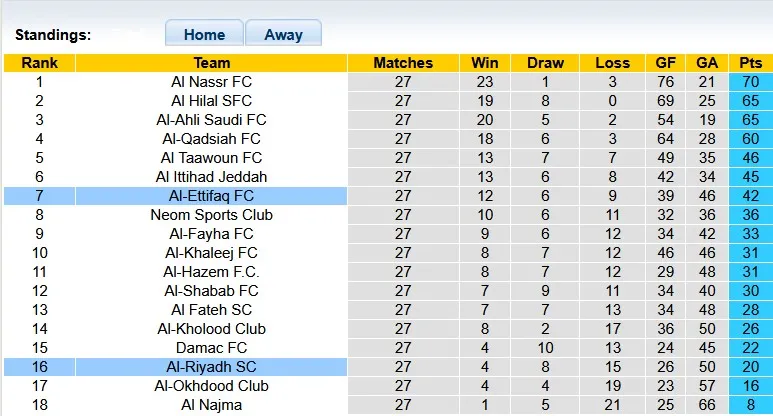The image size is (773, 416).
Task: Open the Al Taawoun FC team page
Action: 211,158
